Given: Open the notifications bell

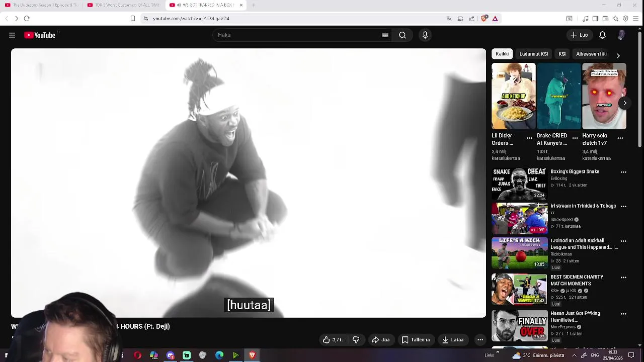Looking at the screenshot, I should point(602,35).
